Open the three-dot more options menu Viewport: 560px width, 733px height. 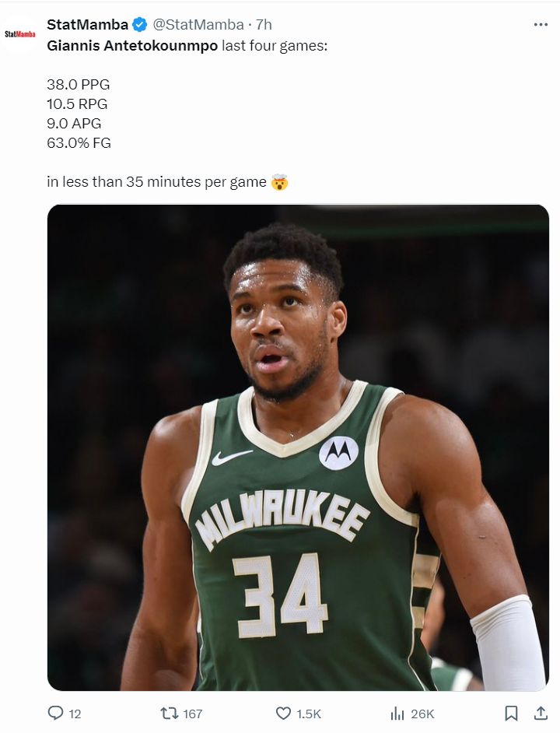click(x=541, y=25)
